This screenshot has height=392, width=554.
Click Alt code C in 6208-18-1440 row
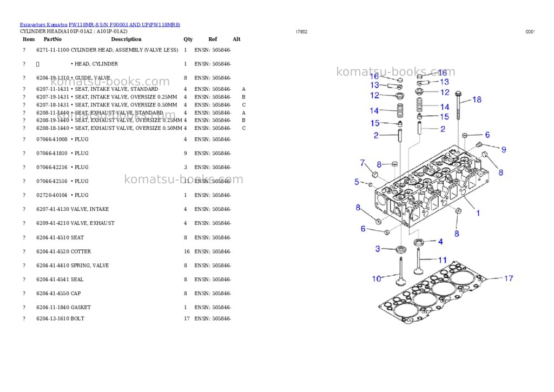[244, 128]
